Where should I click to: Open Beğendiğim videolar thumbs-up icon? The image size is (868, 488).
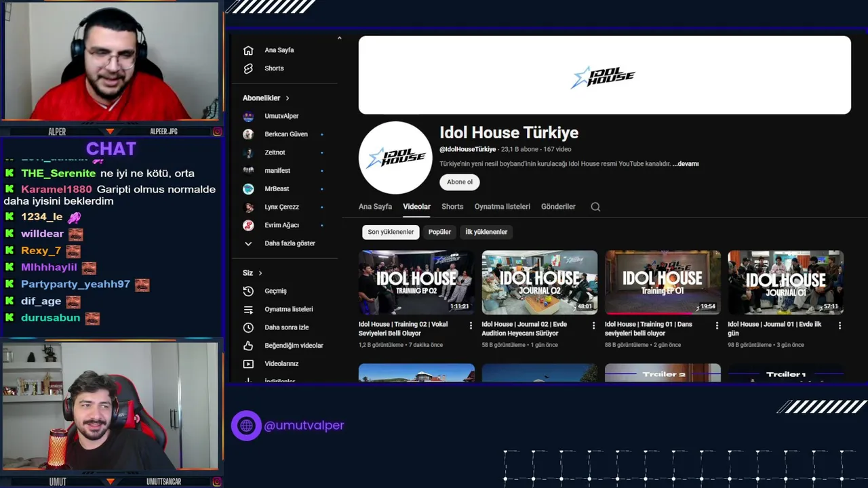(248, 346)
